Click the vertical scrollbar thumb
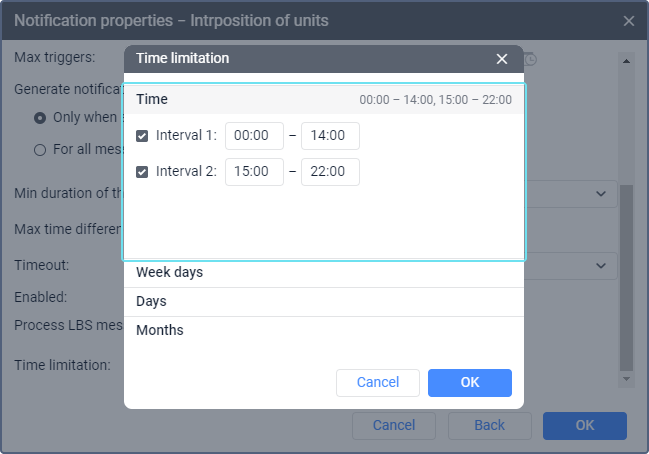Viewport: 649px width, 454px height. coord(626,278)
